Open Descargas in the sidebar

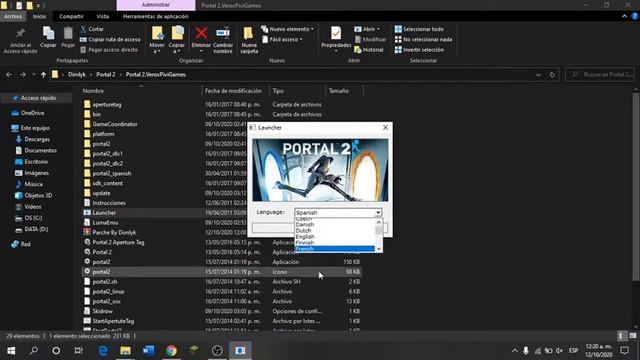point(37,139)
